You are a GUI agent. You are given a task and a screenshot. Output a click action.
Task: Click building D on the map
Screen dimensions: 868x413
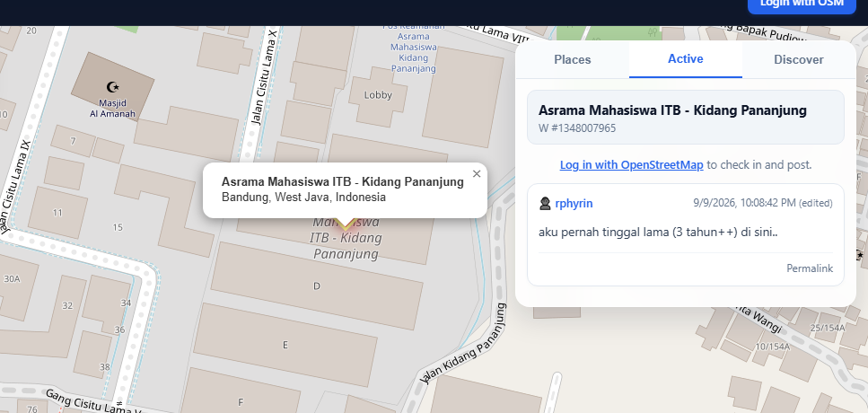tap(317, 286)
